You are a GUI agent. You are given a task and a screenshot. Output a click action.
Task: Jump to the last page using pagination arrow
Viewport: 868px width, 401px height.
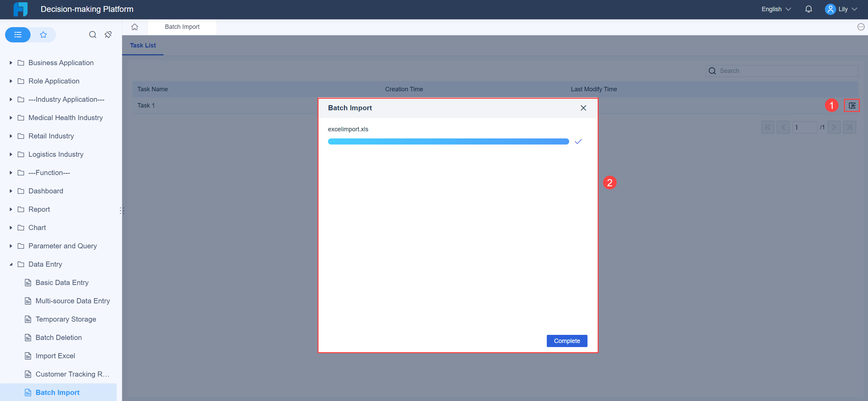(x=850, y=127)
